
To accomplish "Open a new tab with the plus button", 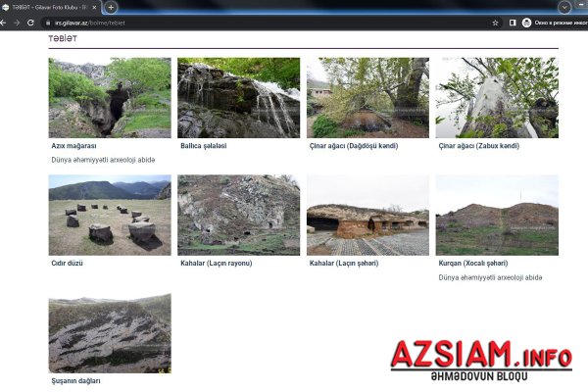I will click(x=111, y=7).
